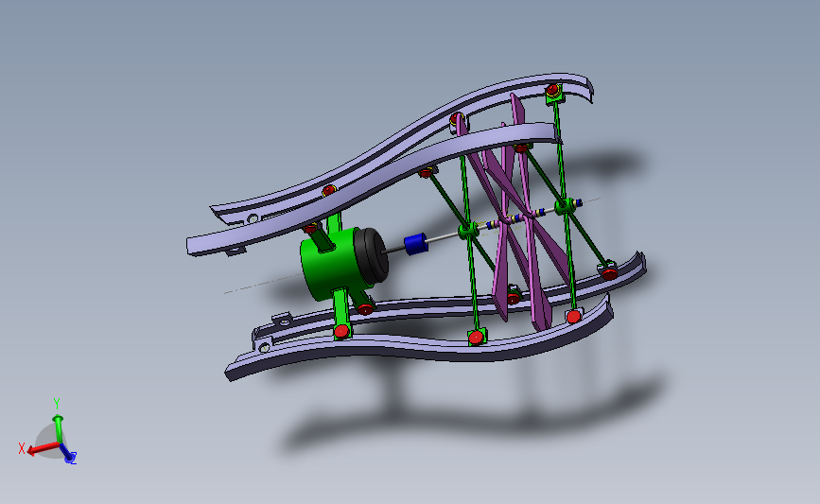Select the pink X-shaped cross panels

[515, 215]
